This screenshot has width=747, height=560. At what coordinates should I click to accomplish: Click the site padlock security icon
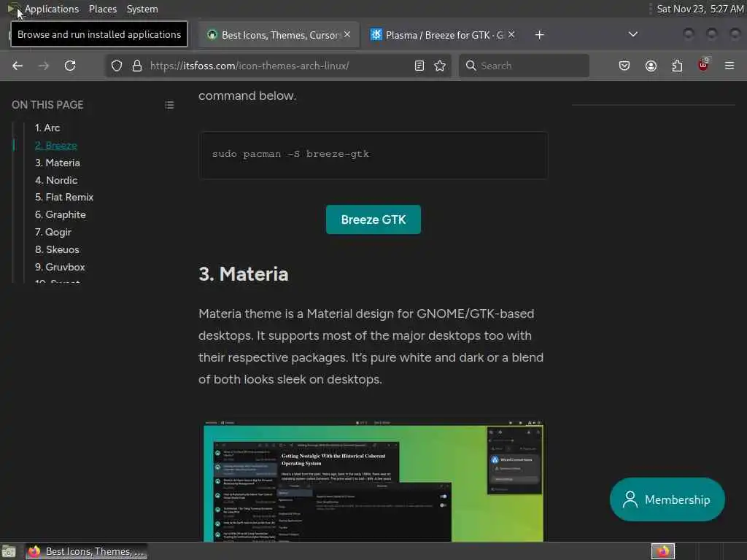[x=137, y=66]
